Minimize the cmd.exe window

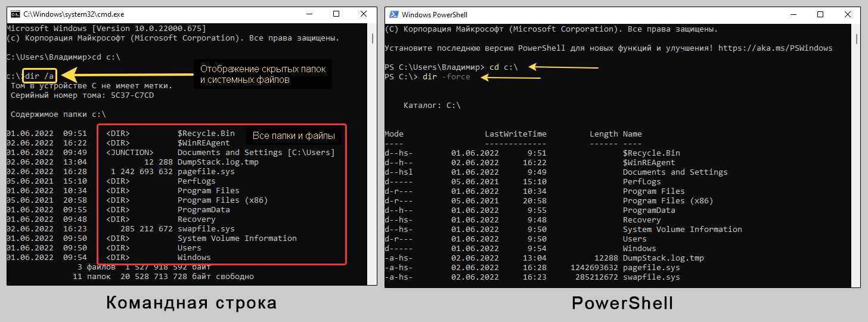point(308,14)
